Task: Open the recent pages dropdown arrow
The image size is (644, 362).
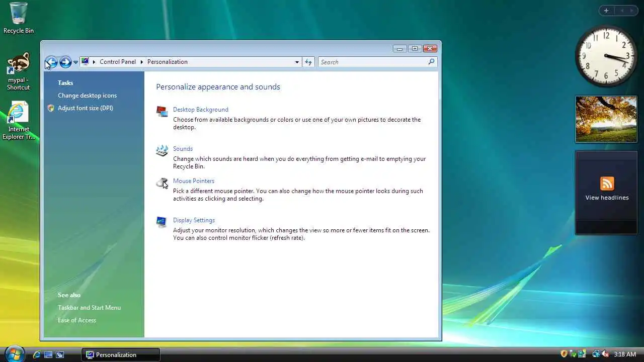Action: point(75,62)
